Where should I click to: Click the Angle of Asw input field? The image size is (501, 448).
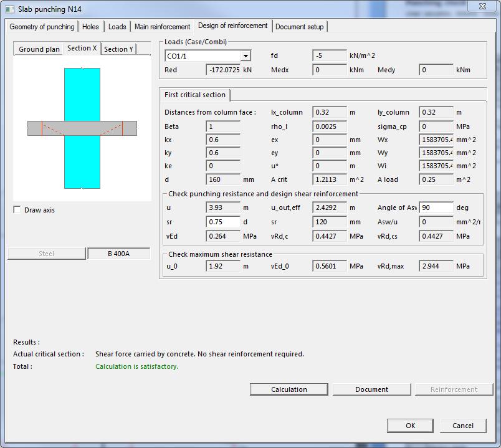coord(436,207)
